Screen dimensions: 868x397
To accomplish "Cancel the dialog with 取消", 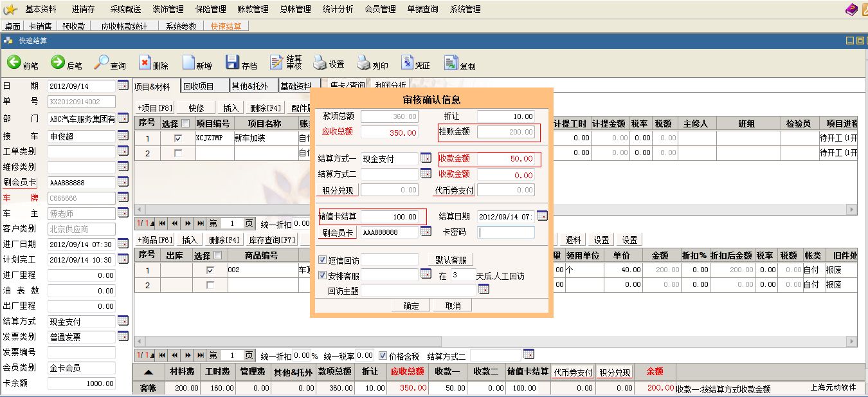I will coord(453,306).
